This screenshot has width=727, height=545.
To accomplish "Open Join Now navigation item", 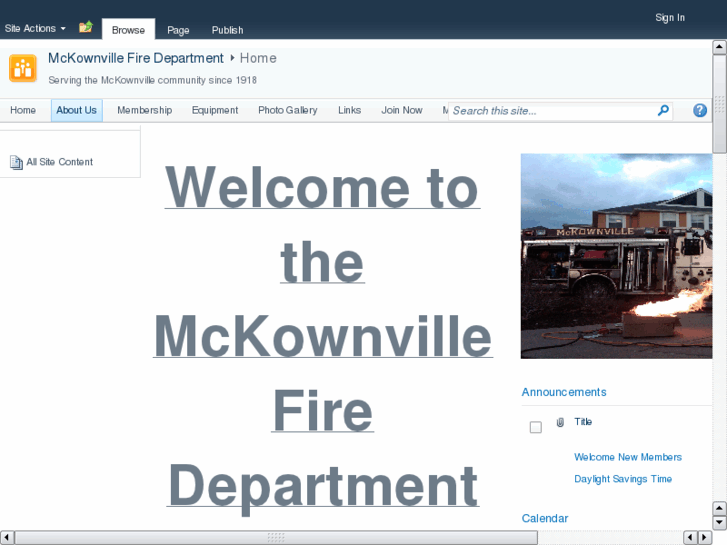I will [x=402, y=110].
